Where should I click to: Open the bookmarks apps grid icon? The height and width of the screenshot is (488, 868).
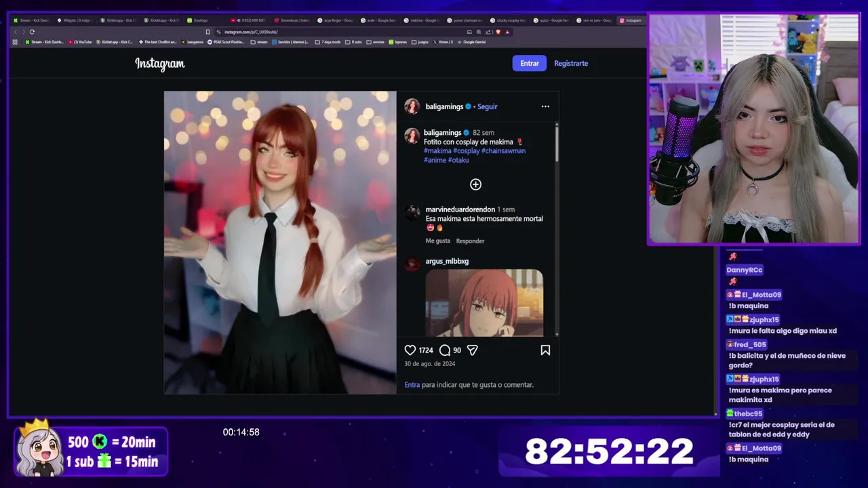click(x=15, y=42)
